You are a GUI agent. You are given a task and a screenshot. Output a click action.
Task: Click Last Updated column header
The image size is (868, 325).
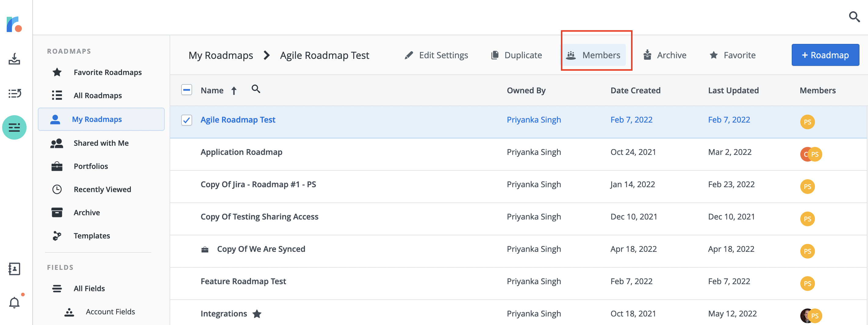733,90
